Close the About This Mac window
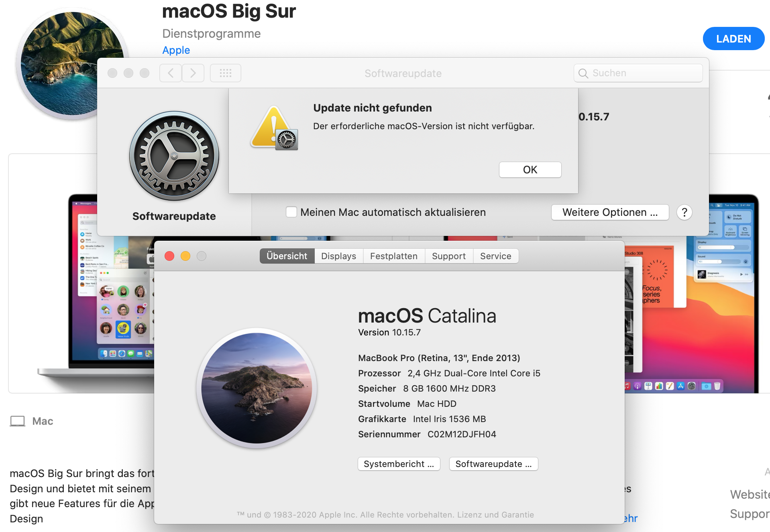 click(169, 256)
